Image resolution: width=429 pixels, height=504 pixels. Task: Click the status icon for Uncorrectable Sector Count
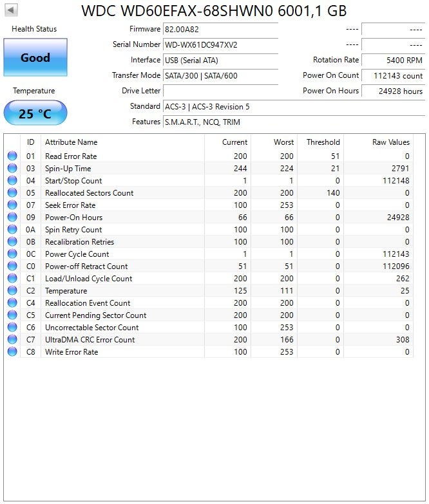[x=12, y=327]
